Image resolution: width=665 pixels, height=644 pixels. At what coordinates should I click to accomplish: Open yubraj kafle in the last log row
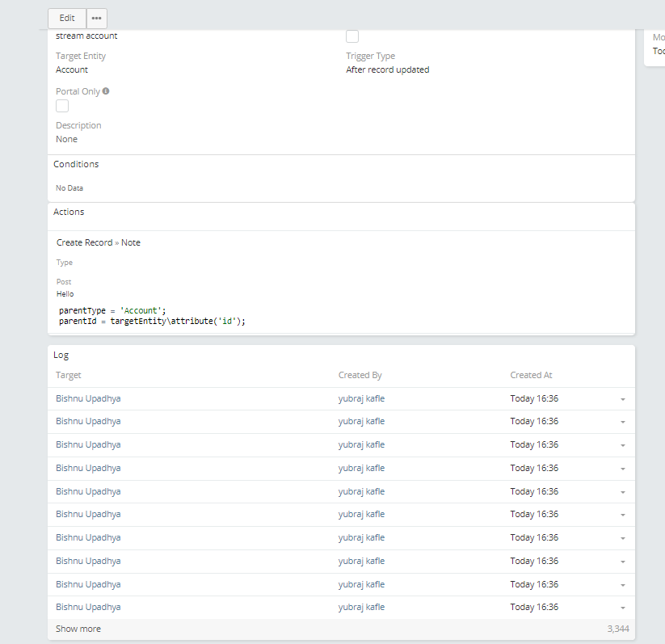(x=361, y=607)
